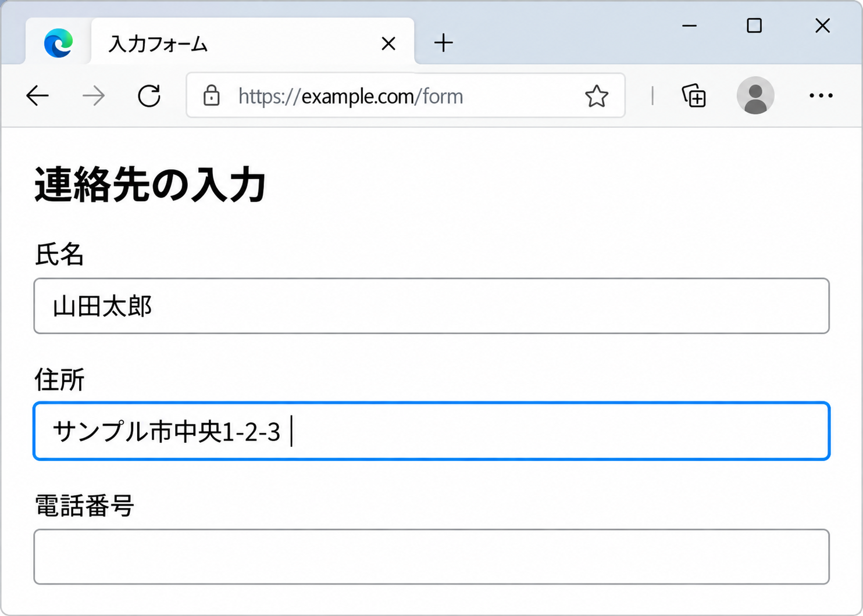
Task: Close the 入力フォーム tab
Action: click(388, 44)
